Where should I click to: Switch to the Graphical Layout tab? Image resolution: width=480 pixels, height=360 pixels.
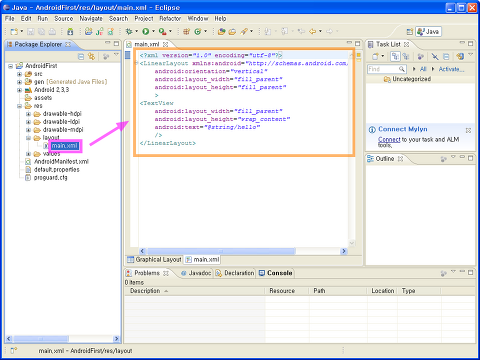point(154,259)
